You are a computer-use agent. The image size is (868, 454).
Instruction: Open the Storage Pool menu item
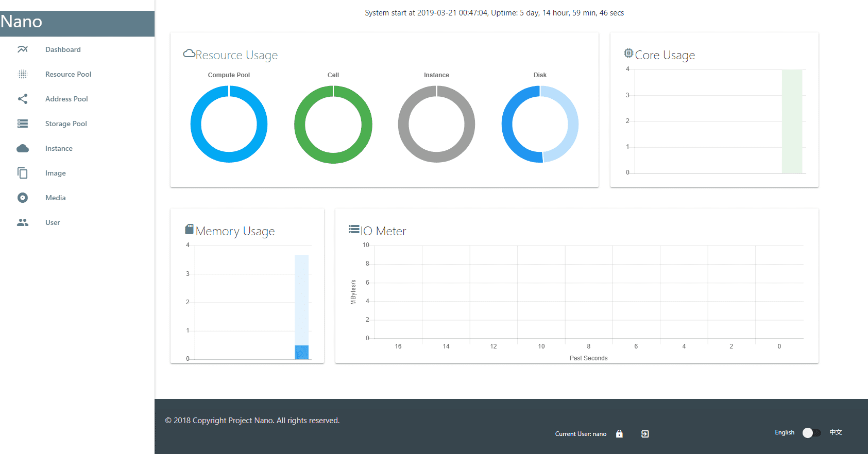(66, 124)
